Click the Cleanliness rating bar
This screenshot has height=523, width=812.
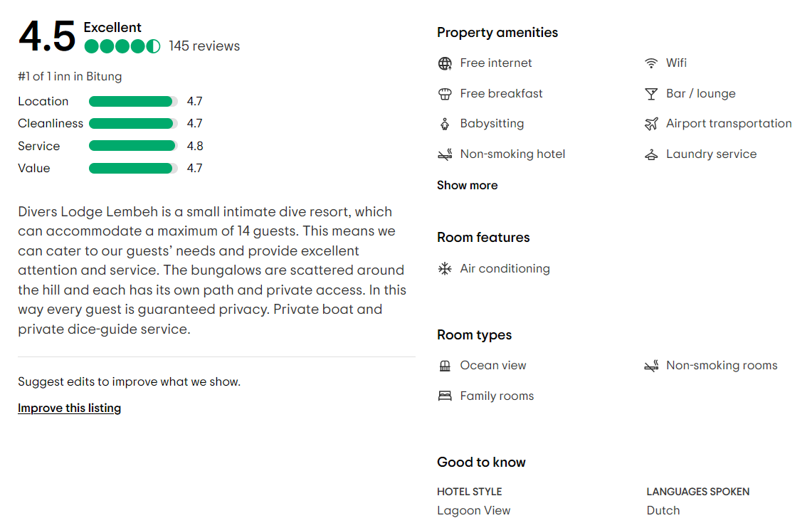pos(133,124)
